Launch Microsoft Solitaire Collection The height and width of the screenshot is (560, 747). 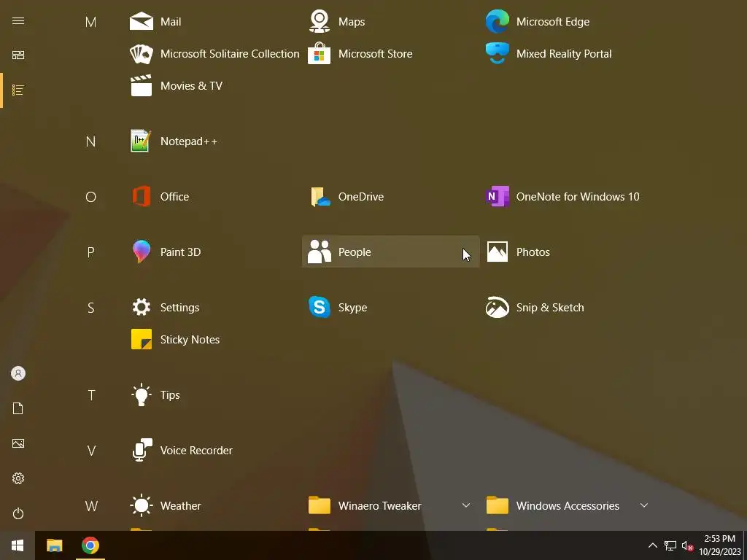pyautogui.click(x=214, y=54)
